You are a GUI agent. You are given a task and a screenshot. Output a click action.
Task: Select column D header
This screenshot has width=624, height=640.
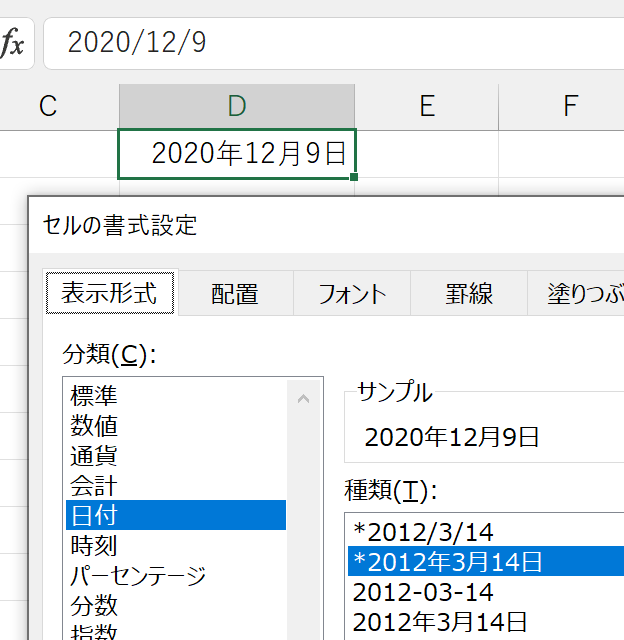pos(237,106)
